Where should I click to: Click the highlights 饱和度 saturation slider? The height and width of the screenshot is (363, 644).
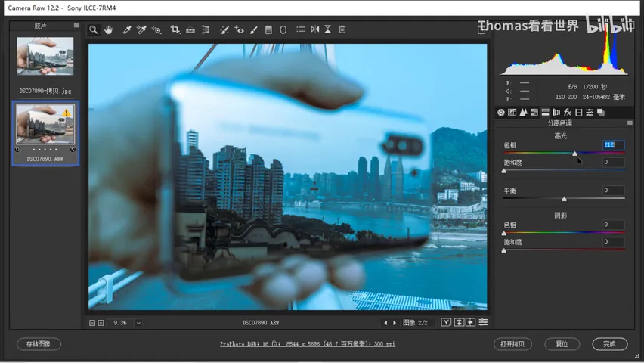point(564,170)
